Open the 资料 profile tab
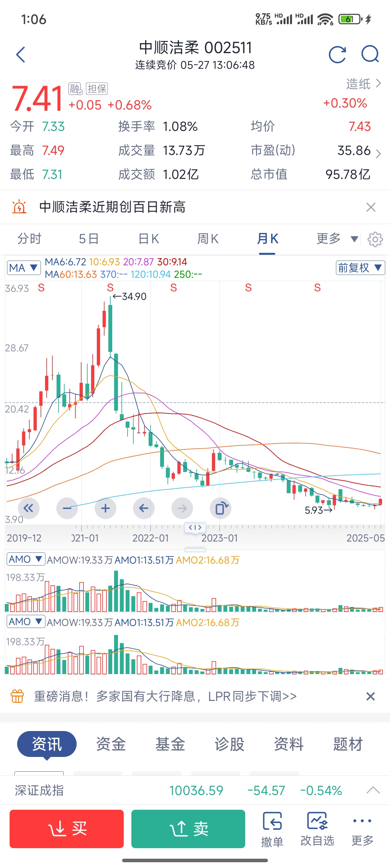 [288, 744]
